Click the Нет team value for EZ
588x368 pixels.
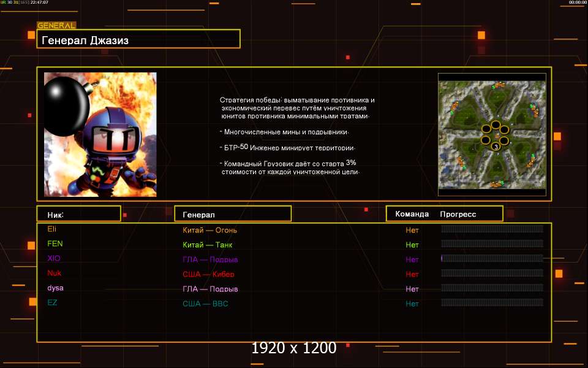(412, 304)
